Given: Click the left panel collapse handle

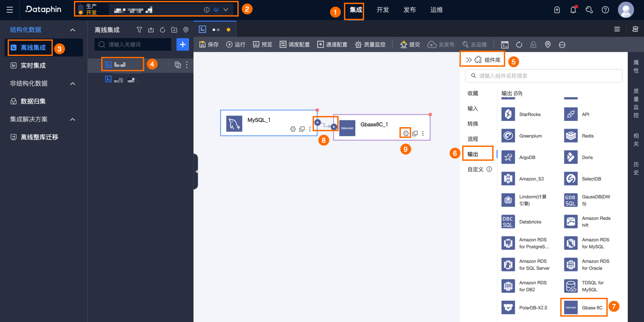Looking at the screenshot, I should 196,172.
